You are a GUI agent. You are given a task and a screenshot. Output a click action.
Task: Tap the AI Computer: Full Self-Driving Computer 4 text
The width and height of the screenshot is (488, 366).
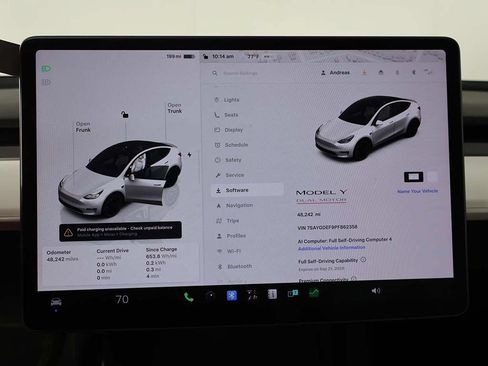[x=345, y=240]
